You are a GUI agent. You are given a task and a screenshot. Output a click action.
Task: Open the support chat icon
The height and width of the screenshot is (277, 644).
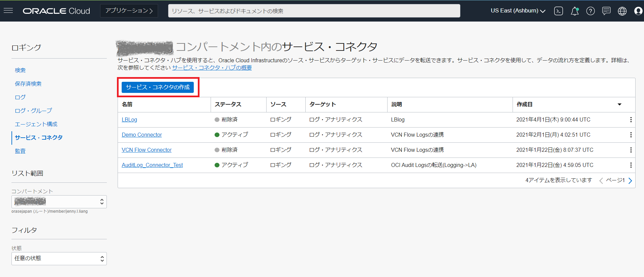coord(606,11)
